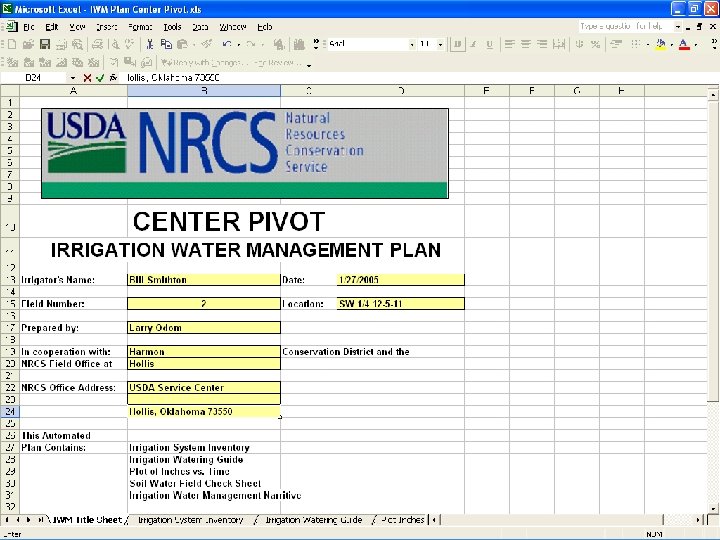Click the Undo arrow icon

pos(227,44)
